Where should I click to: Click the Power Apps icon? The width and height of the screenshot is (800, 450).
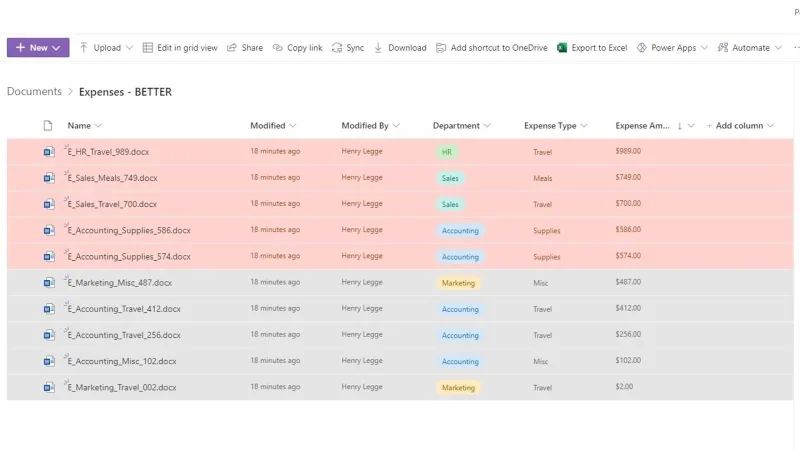(x=642, y=47)
